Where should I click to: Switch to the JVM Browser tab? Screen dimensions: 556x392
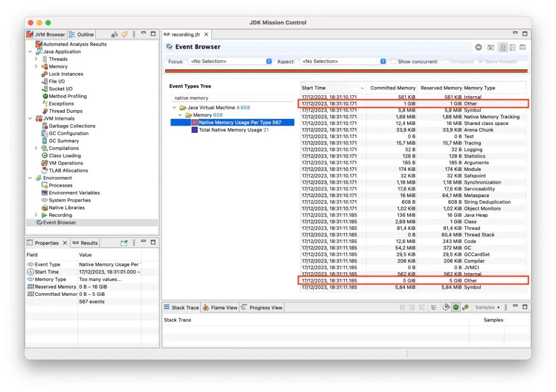(x=46, y=34)
